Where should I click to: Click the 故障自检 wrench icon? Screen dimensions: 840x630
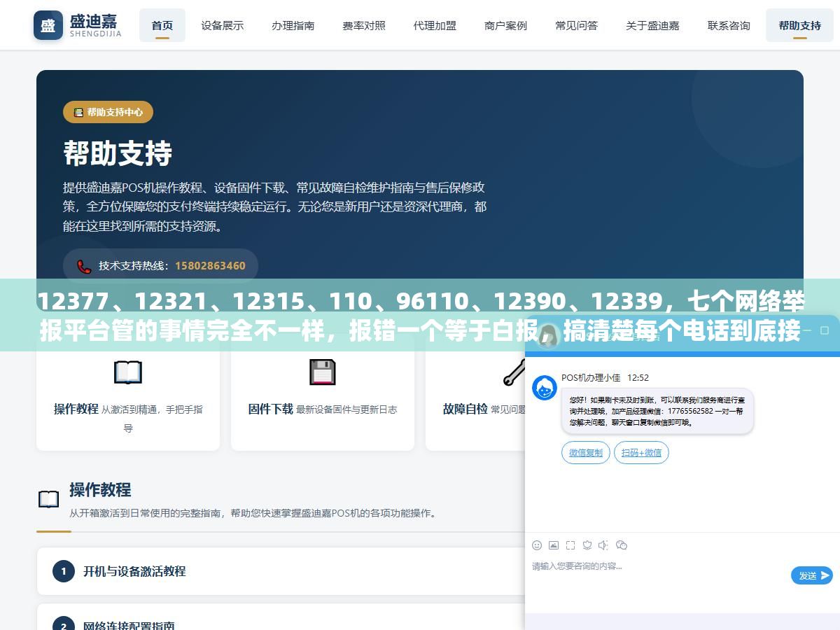point(514,372)
